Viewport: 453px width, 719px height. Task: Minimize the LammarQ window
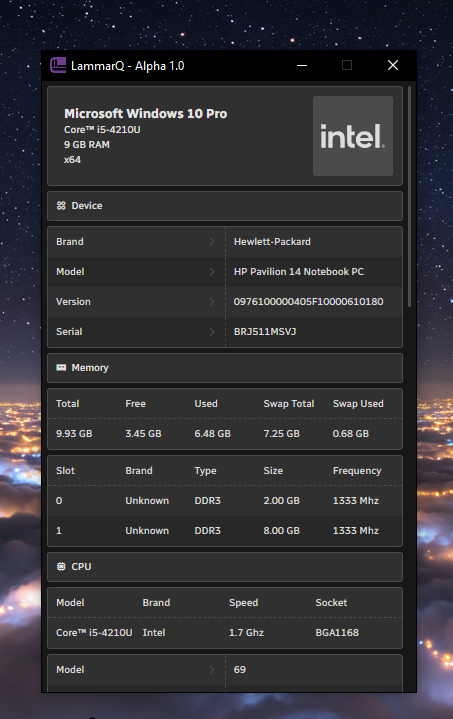[x=302, y=65]
